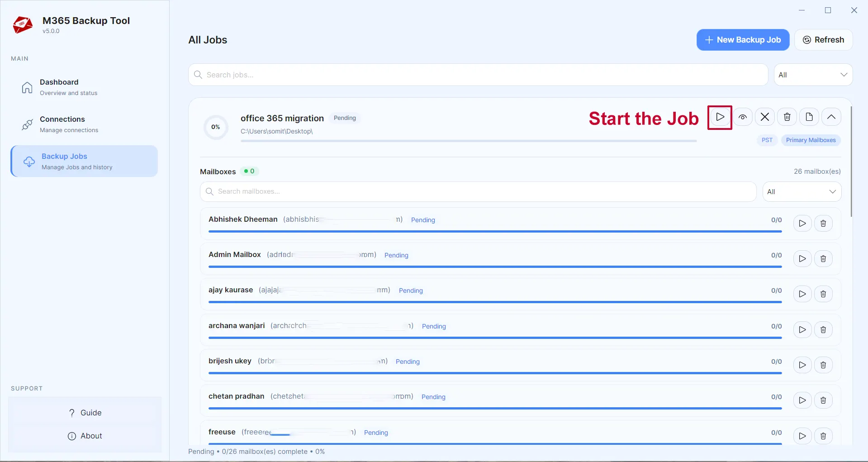Select Backup Jobs in sidebar
This screenshot has height=462, width=868.
coord(84,161)
